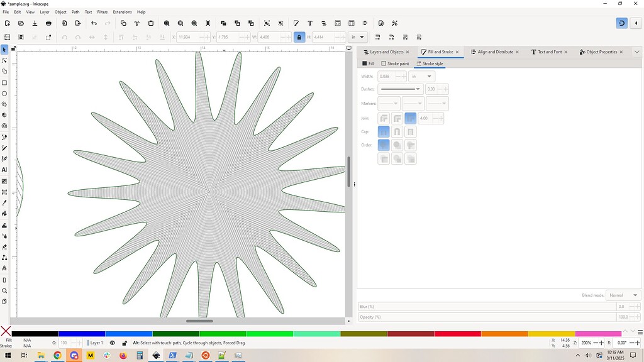Select the square cap button
Screen dimensions: 644x362
410,132
